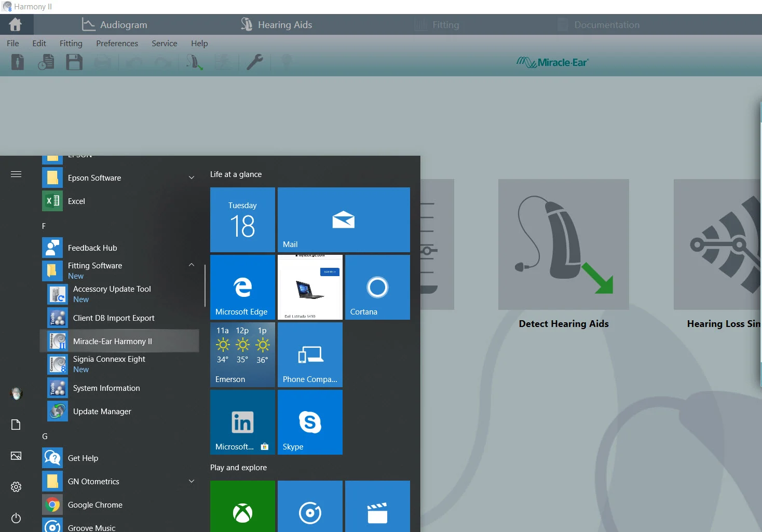Viewport: 762px width, 532px height.
Task: Open Detect Hearing Aids tile
Action: 564,244
